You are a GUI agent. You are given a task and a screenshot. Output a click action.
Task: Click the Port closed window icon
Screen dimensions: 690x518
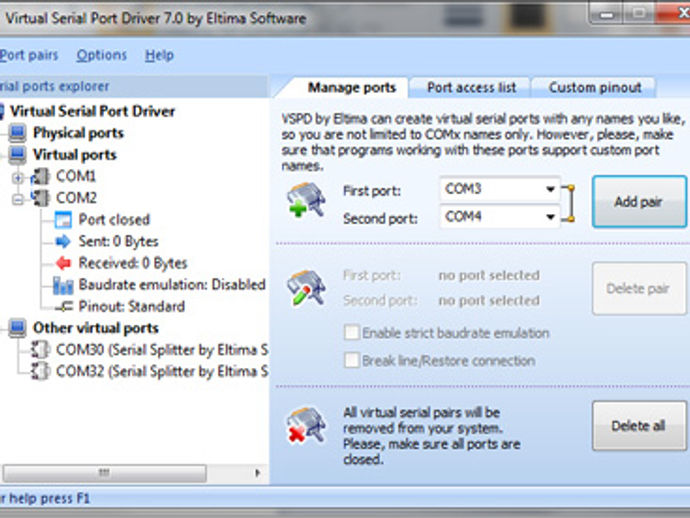[63, 220]
